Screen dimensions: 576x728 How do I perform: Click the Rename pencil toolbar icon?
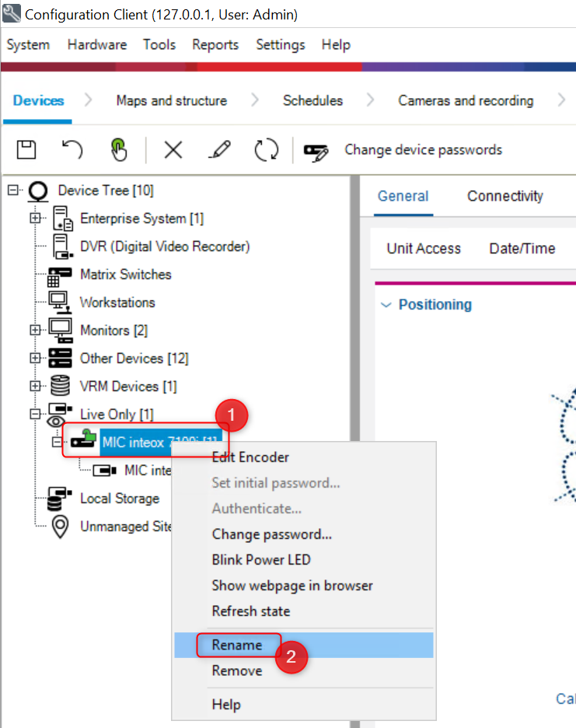(x=219, y=149)
